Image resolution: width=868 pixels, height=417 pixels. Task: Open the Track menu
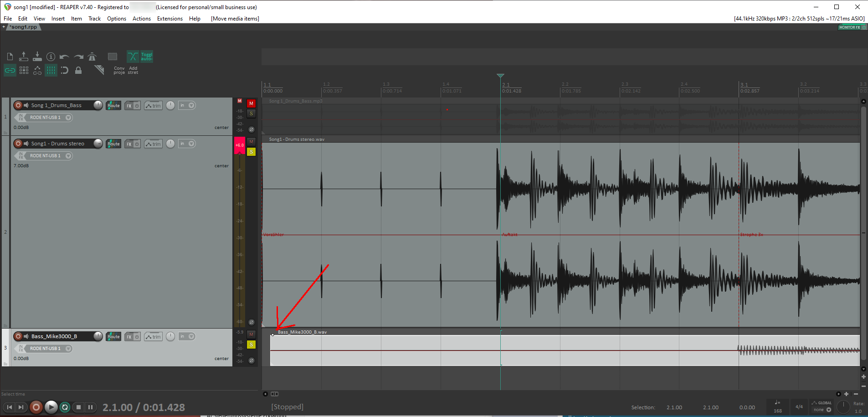point(95,19)
